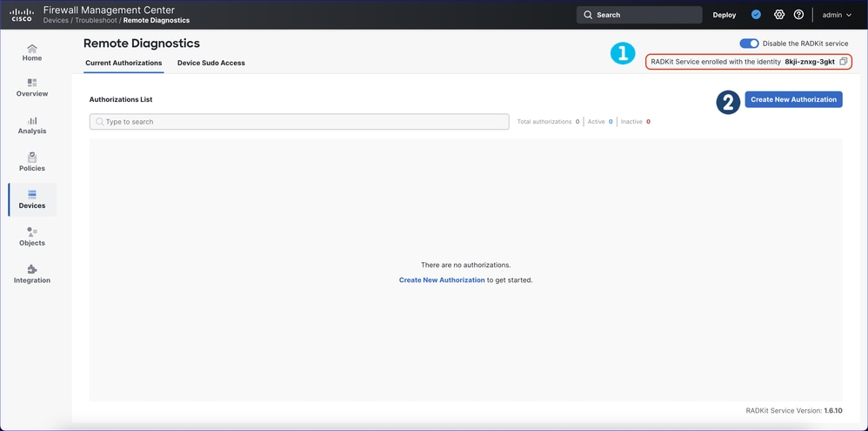Switch to Device Sudo Access tab
868x431 pixels.
pyautogui.click(x=210, y=64)
